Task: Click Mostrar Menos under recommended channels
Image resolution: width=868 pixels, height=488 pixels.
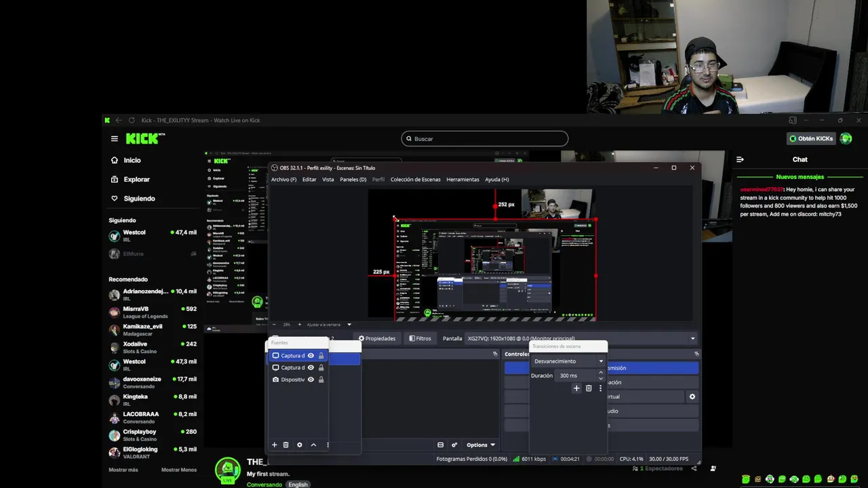Action: point(179,470)
